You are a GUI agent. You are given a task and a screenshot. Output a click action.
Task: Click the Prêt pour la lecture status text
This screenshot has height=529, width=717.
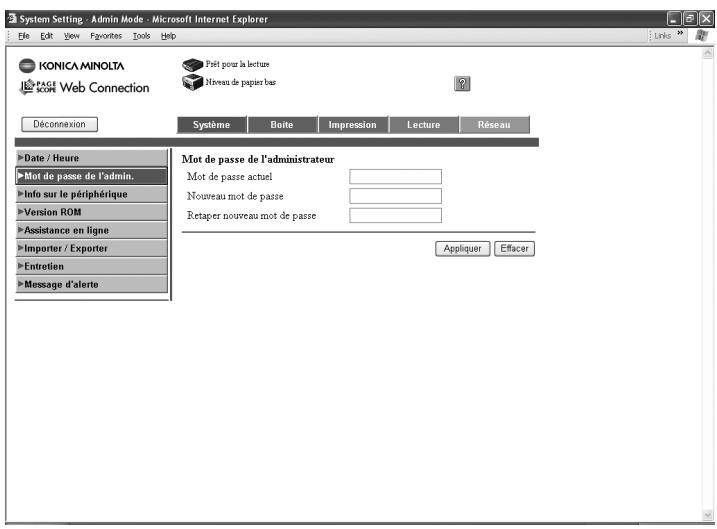(237, 64)
